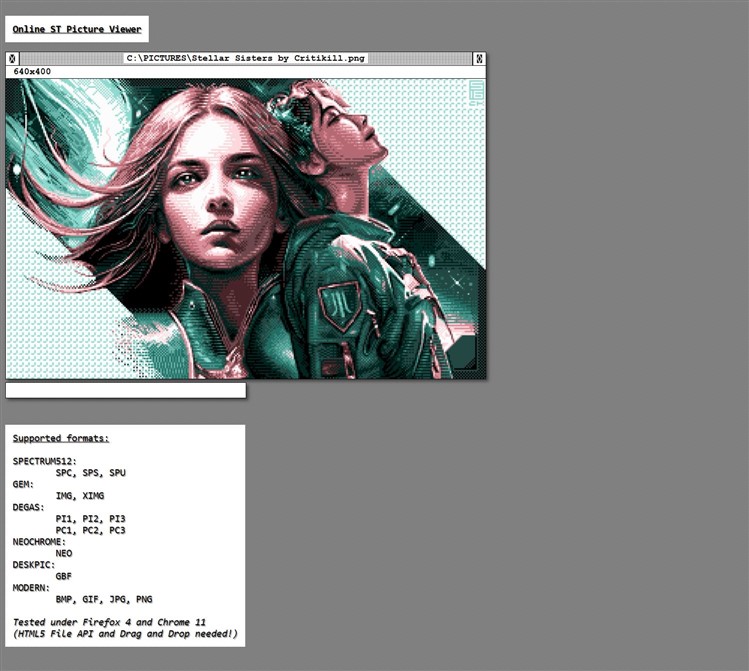Viewport: 749px width, 671px height.
Task: Click the 640x400 resolution label
Action: tap(32, 72)
